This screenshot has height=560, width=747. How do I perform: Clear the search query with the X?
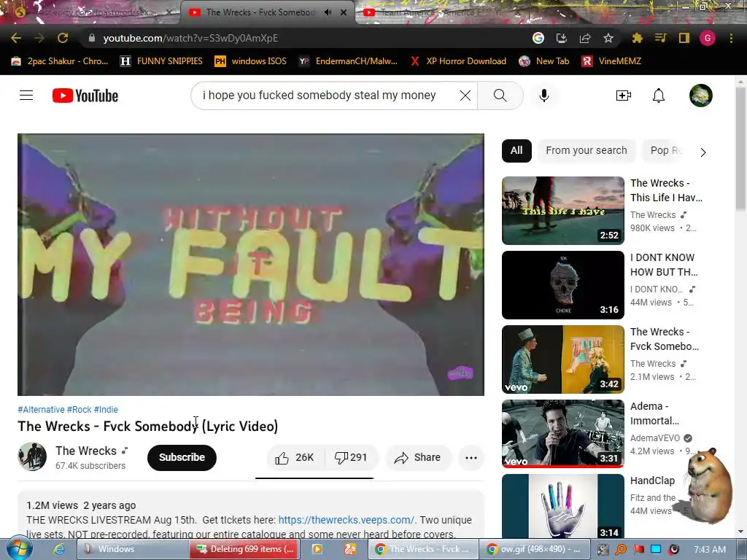465,96
